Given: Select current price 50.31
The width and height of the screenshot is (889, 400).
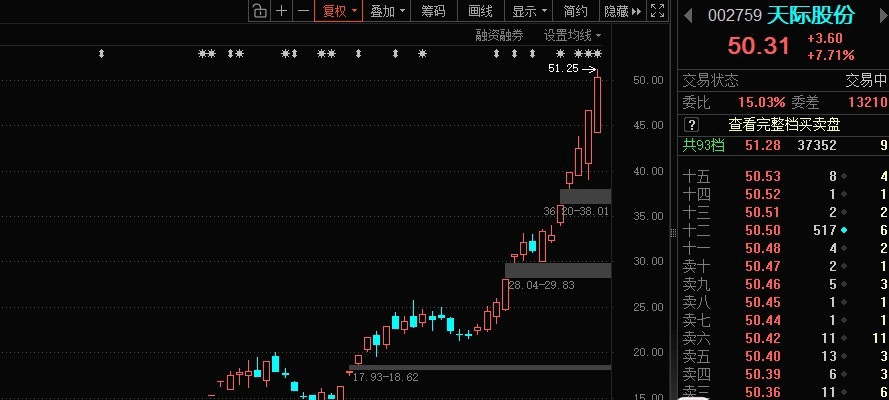Looking at the screenshot, I should coord(758,46).
